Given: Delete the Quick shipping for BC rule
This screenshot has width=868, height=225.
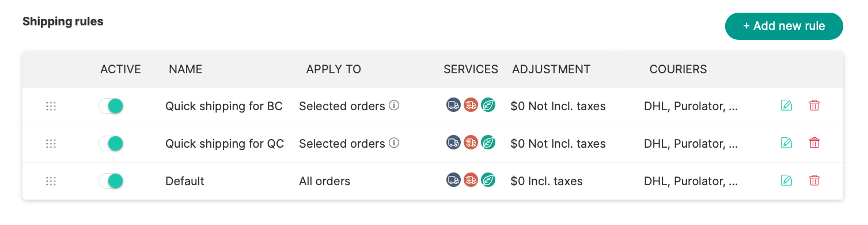Looking at the screenshot, I should (x=814, y=106).
